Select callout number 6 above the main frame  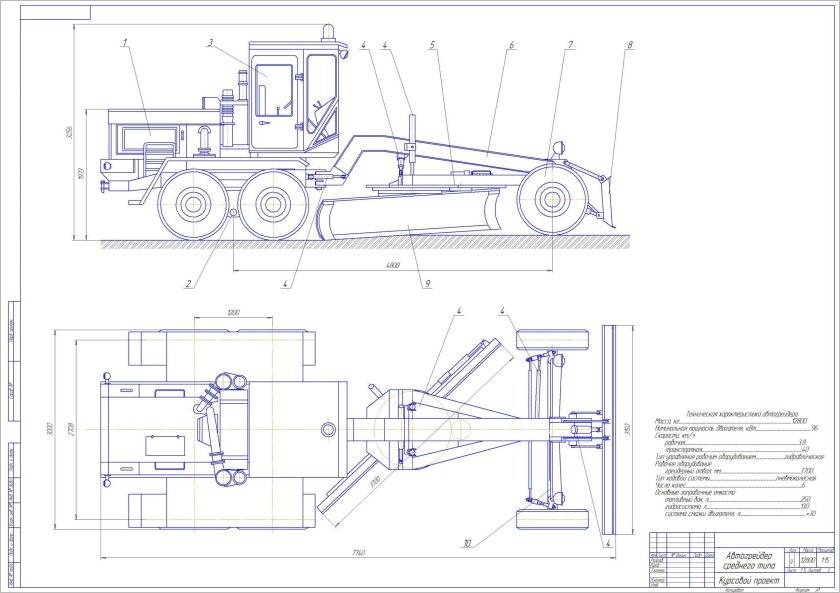tap(511, 45)
